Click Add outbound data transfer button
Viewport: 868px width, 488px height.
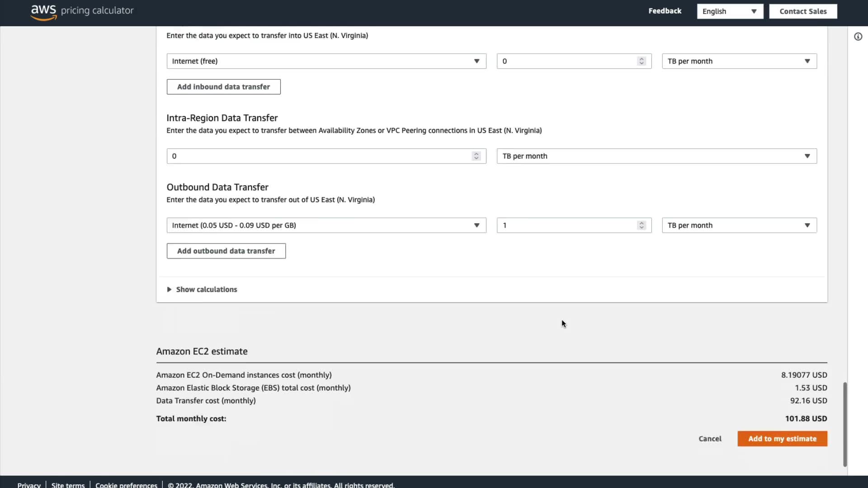coord(226,251)
